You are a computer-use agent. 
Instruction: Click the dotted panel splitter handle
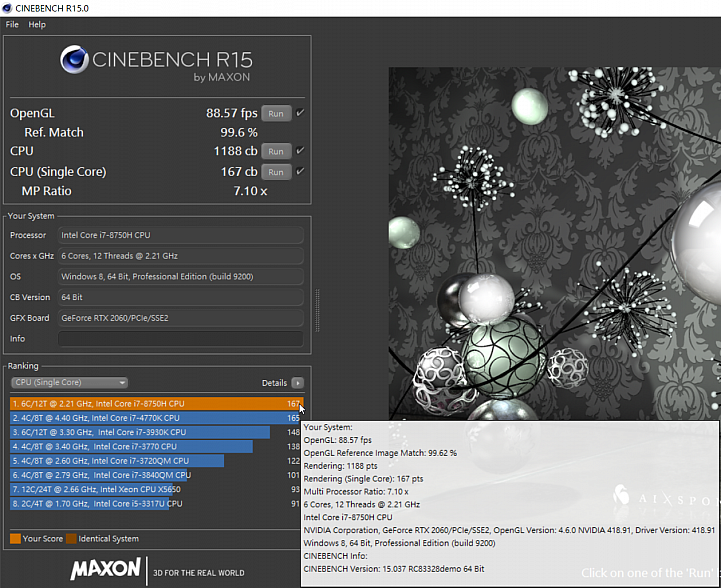[x=317, y=310]
